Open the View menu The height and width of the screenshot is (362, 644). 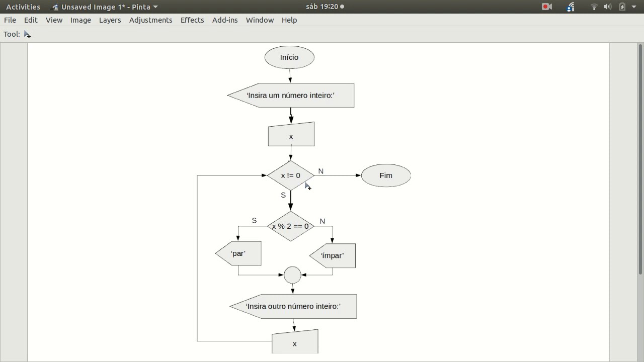[x=54, y=20]
